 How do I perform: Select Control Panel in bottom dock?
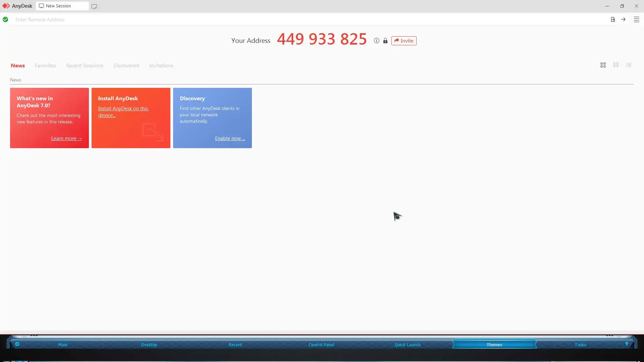point(321,345)
